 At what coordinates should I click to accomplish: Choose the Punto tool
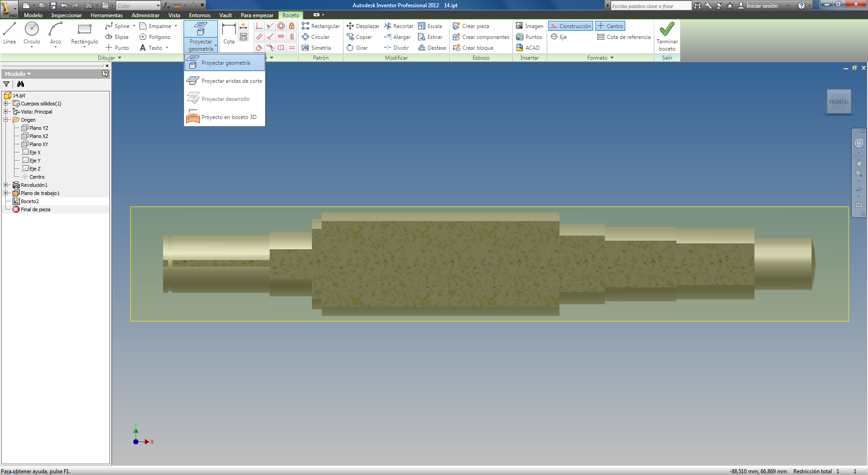tap(117, 48)
